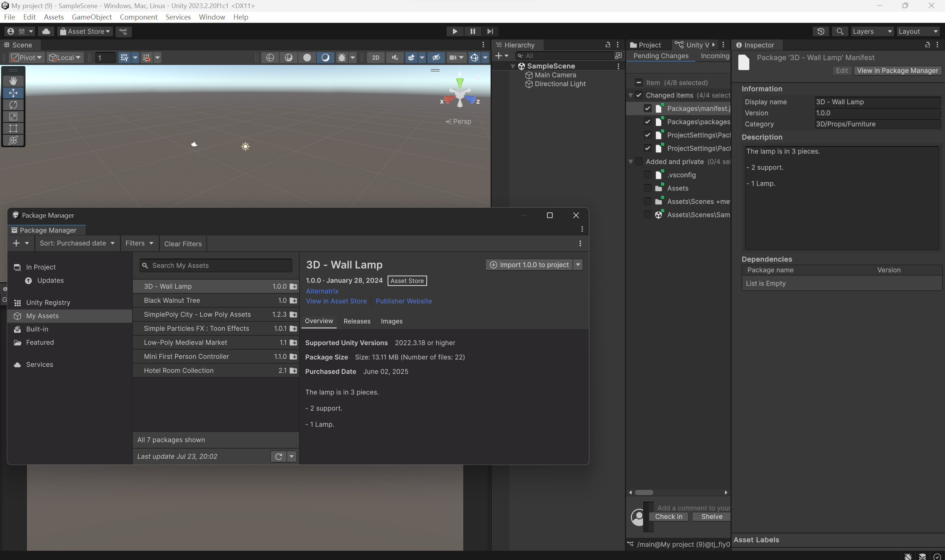The width and height of the screenshot is (945, 560).
Task: Toggle 2D view mode in Scene
Action: click(x=376, y=57)
